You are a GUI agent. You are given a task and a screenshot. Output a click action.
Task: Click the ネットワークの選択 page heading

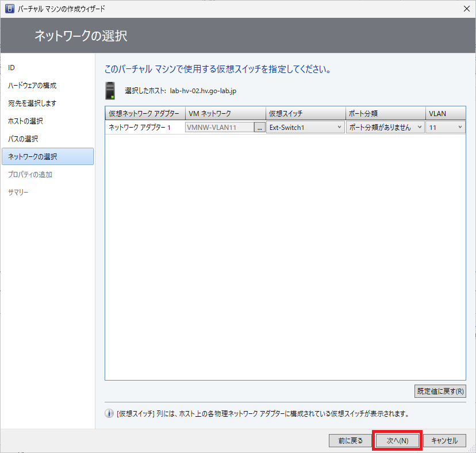tap(80, 36)
